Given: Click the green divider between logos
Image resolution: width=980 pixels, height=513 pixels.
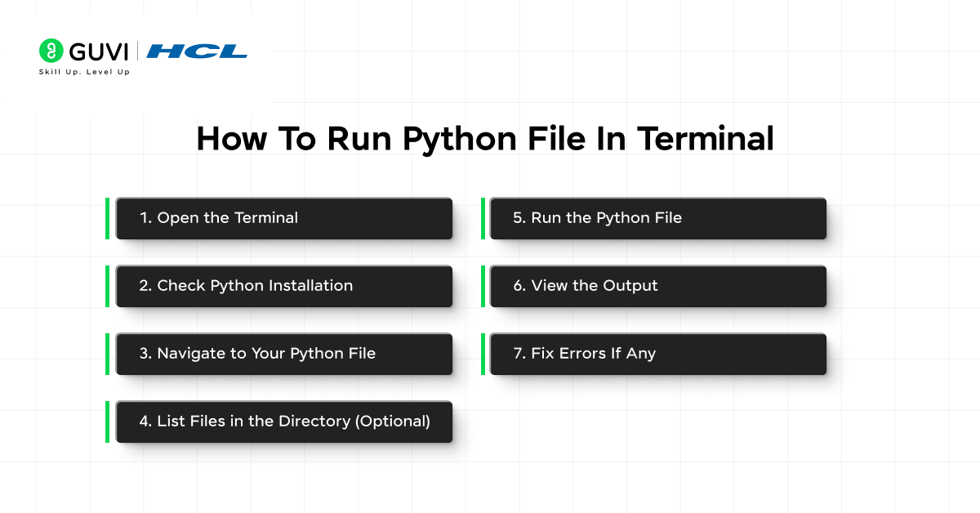Looking at the screenshot, I should pyautogui.click(x=139, y=51).
